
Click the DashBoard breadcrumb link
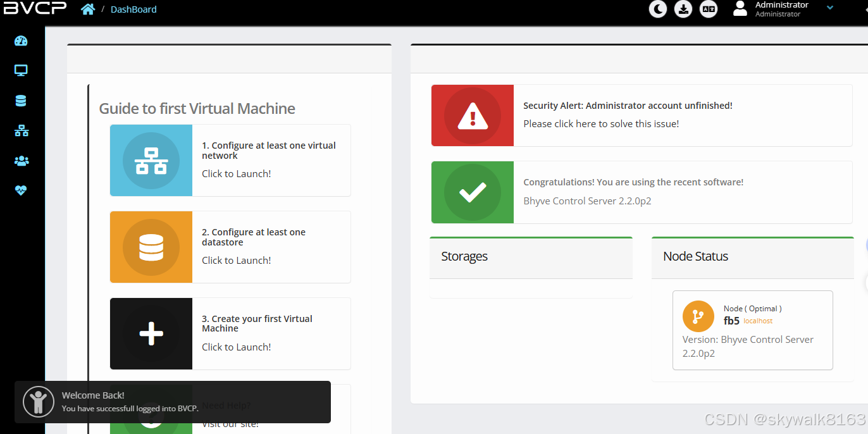click(133, 9)
